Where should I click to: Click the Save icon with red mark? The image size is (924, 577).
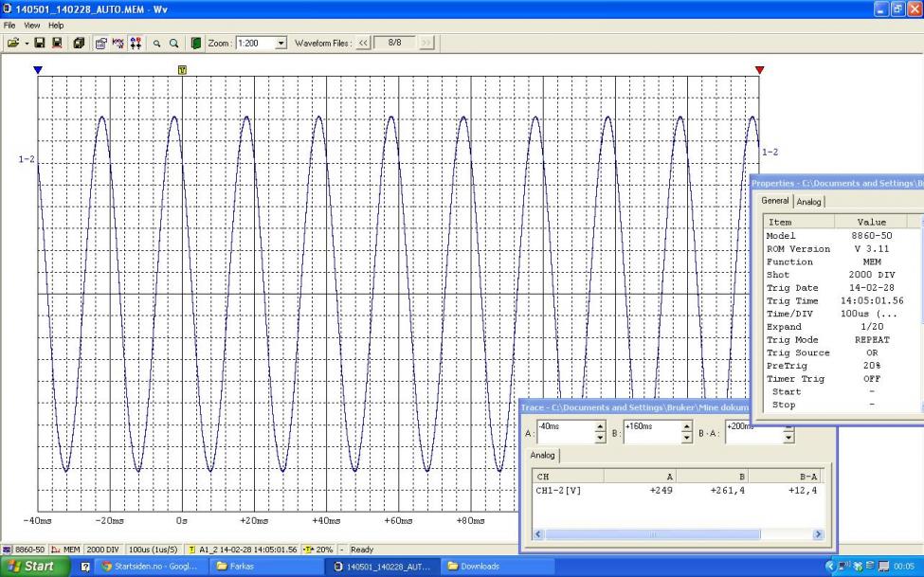(56, 44)
